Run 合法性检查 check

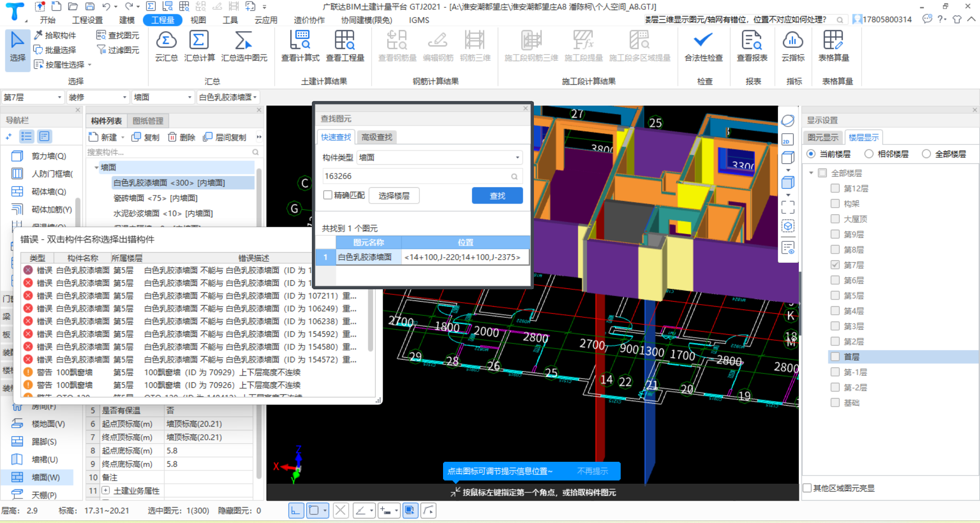pos(703,46)
